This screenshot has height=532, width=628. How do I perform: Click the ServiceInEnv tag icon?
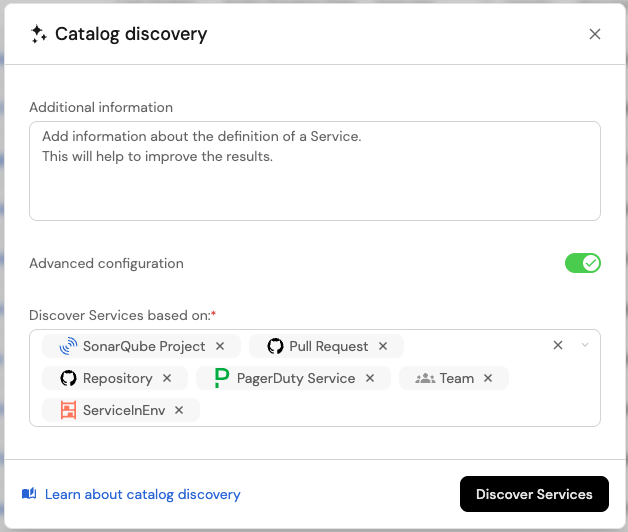pos(68,410)
